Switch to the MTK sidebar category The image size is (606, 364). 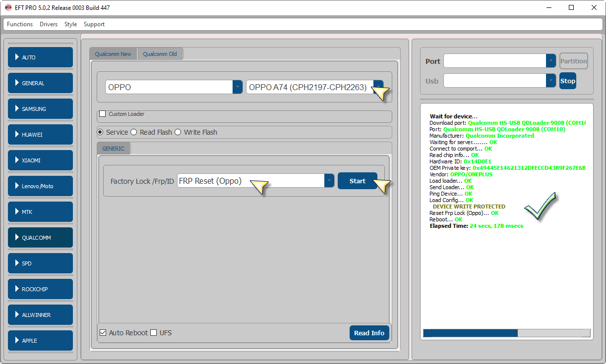point(40,212)
